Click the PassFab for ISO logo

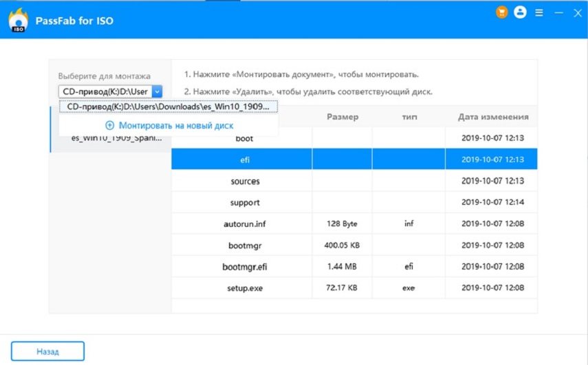point(18,21)
